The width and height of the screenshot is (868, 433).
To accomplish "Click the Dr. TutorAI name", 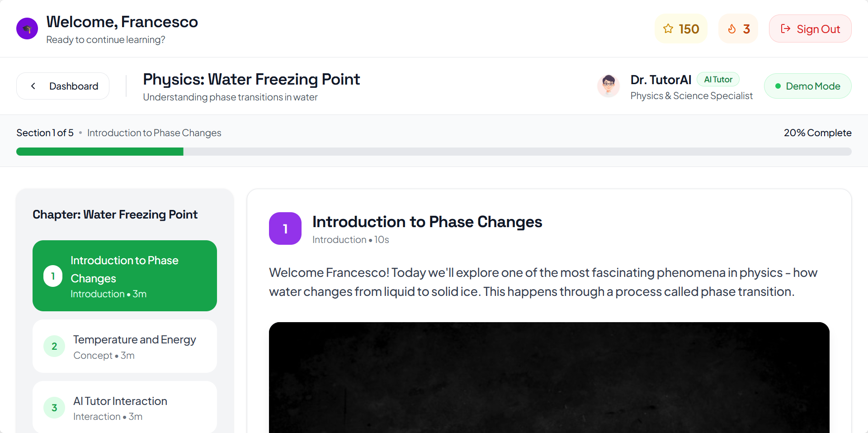I will coord(660,80).
